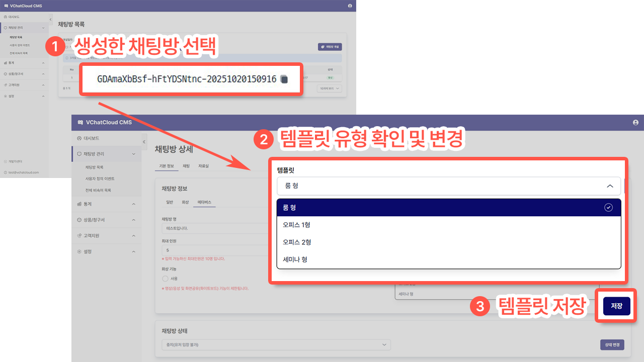
Task: Click the 통계 statistics icon in sidebar
Action: coord(79,204)
